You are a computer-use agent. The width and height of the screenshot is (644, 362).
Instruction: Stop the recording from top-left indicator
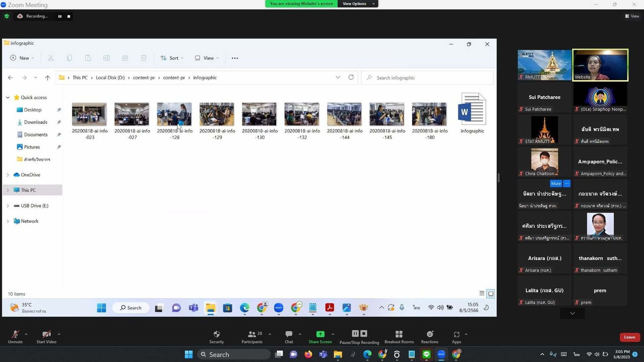pyautogui.click(x=69, y=16)
